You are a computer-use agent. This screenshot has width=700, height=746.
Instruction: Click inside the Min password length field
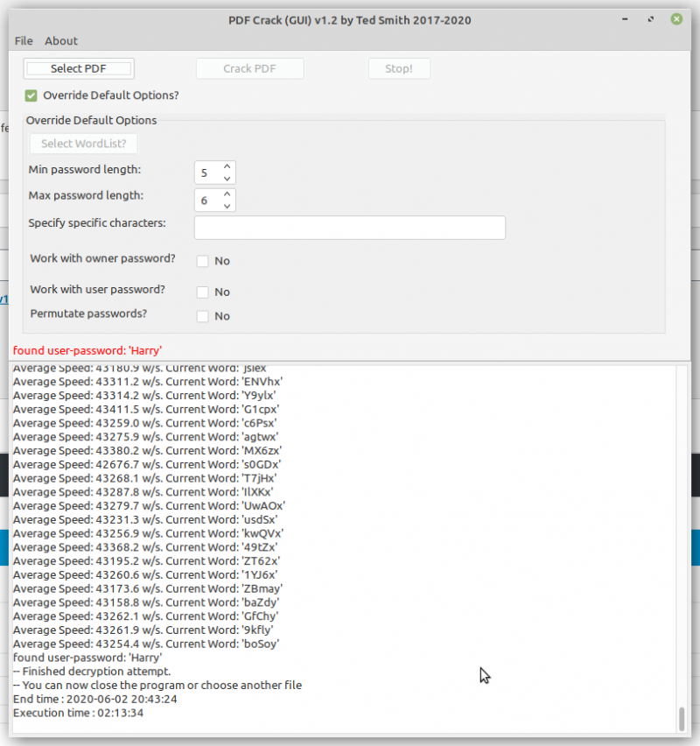pos(208,172)
